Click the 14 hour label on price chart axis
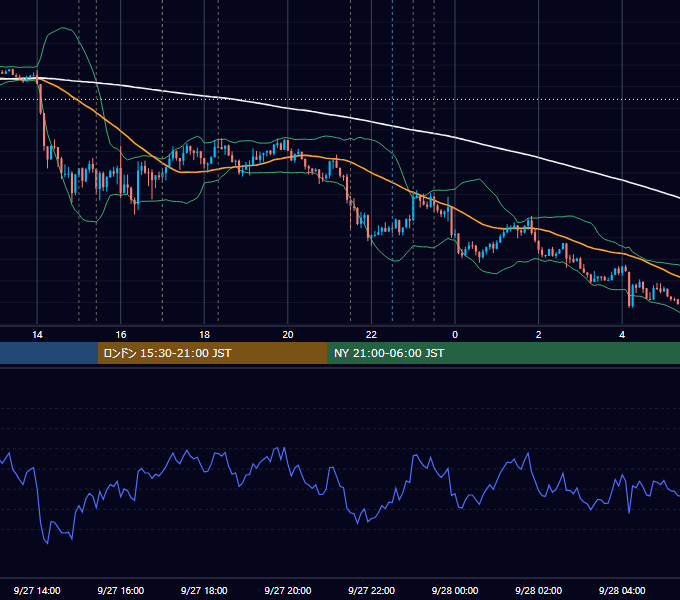Viewport: 680px width, 600px height. tap(37, 335)
